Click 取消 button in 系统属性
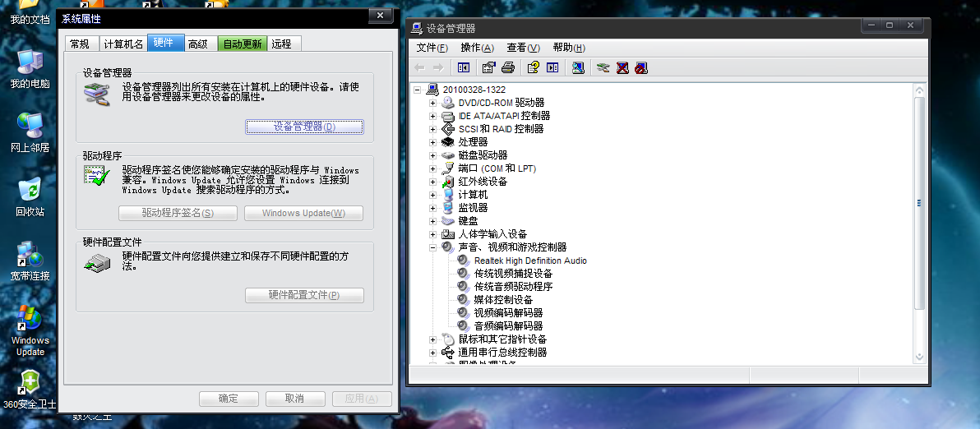Image resolution: width=980 pixels, height=429 pixels. pos(295,399)
